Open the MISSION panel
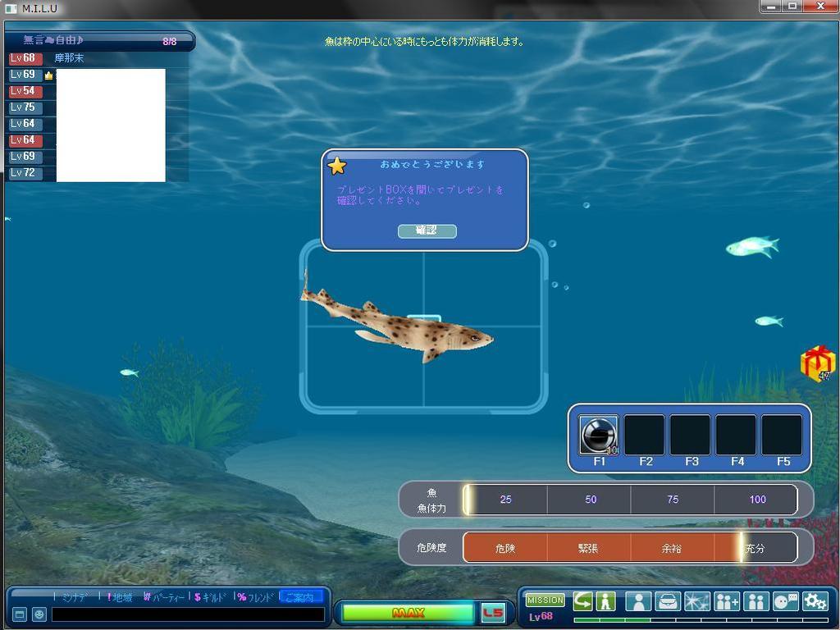This screenshot has width=840, height=630. pyautogui.click(x=545, y=600)
